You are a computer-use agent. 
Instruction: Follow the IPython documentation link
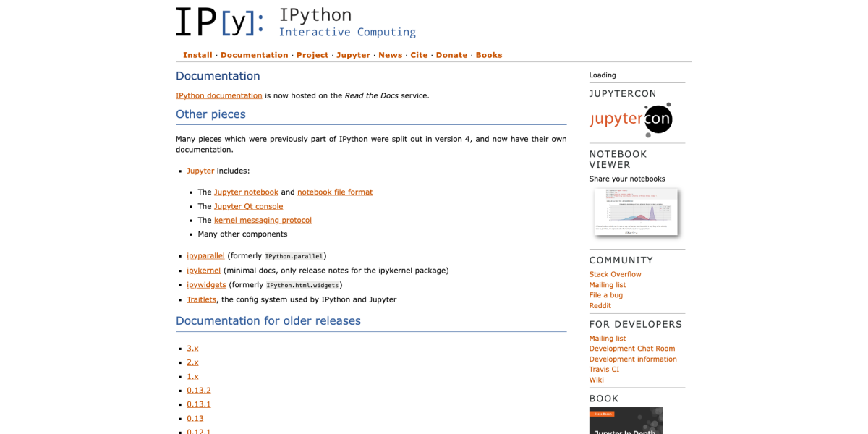[218, 95]
